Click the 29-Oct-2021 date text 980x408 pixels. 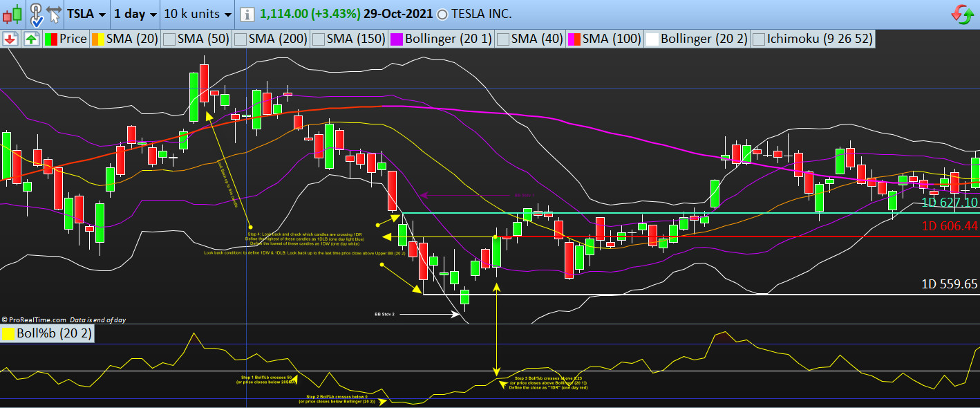click(399, 14)
